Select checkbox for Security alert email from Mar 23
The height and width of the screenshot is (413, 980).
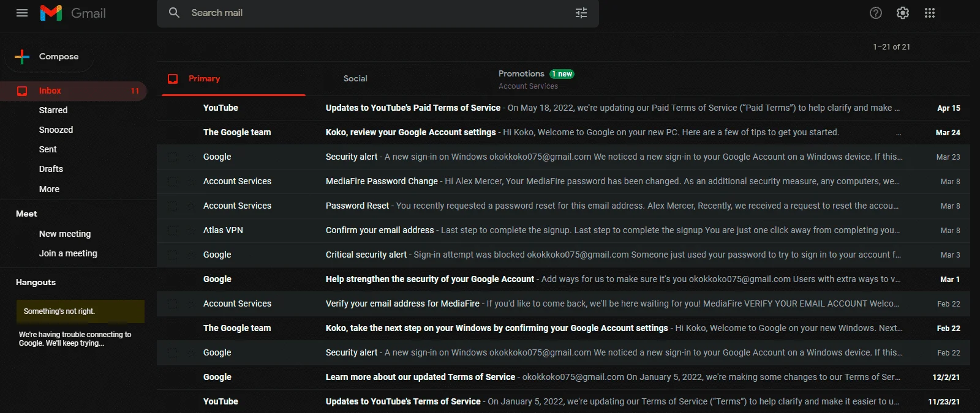(173, 157)
